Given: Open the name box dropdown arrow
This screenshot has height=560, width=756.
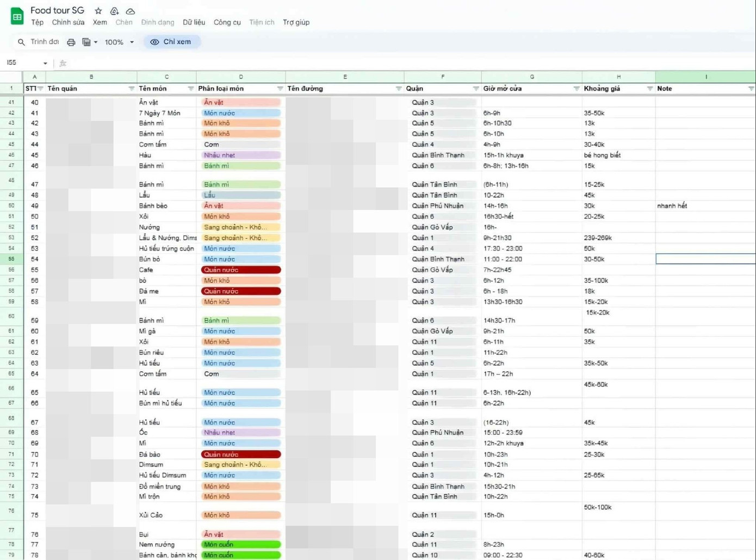Looking at the screenshot, I should tap(45, 63).
